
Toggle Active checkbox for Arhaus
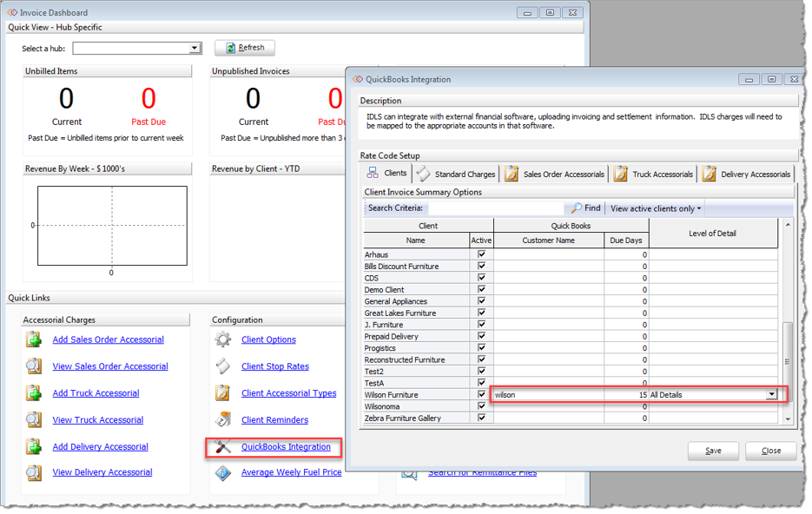482,254
